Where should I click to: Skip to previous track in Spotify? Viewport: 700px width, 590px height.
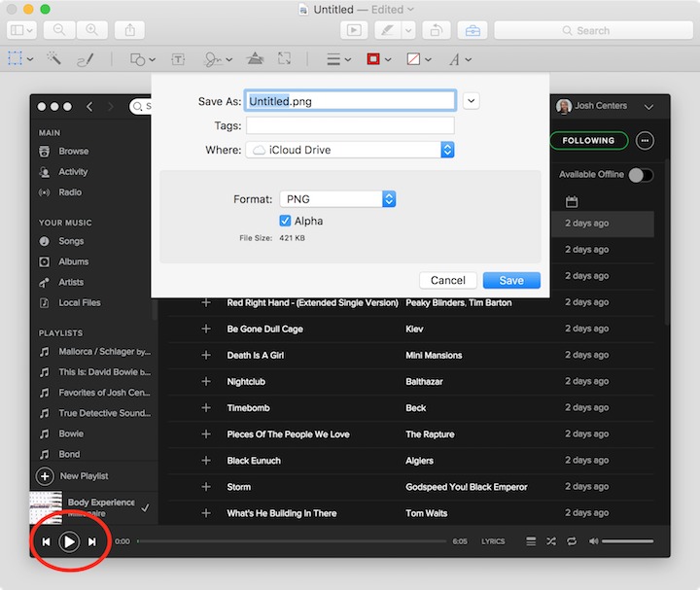click(x=46, y=541)
